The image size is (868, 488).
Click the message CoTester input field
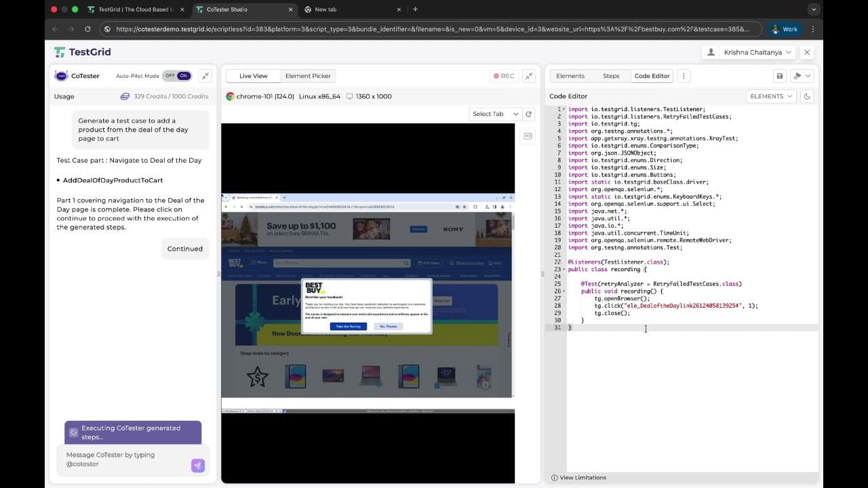(122, 460)
